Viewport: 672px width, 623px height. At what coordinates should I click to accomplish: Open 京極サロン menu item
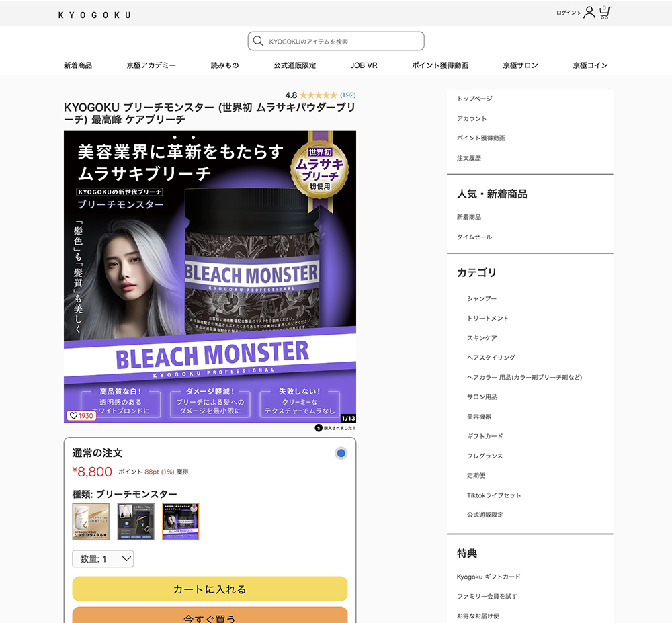520,65
